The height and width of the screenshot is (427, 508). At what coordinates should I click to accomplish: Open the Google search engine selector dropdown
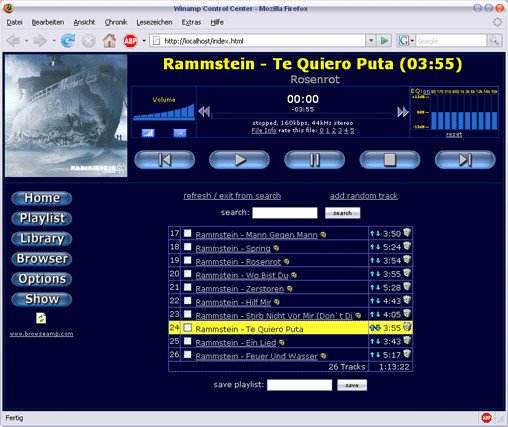point(412,41)
